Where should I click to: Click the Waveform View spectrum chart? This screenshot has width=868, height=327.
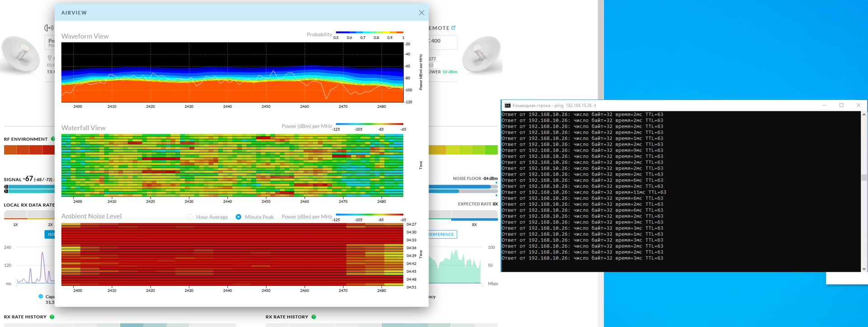[x=232, y=72]
